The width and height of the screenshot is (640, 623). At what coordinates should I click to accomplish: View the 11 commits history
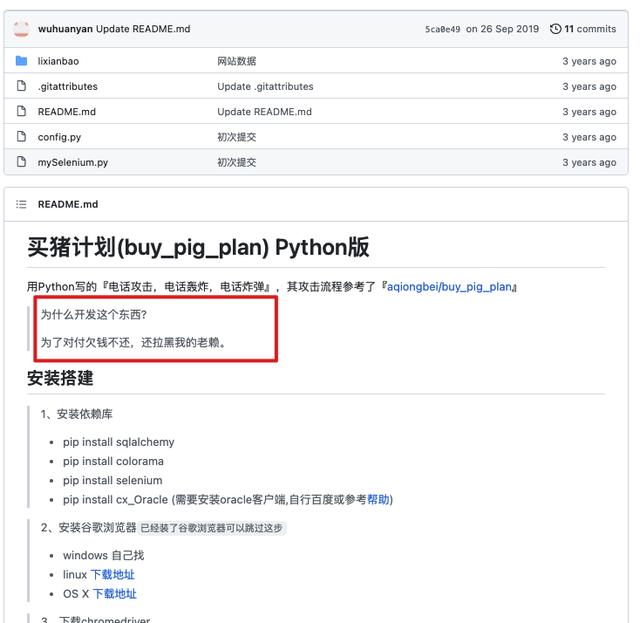[x=590, y=29]
